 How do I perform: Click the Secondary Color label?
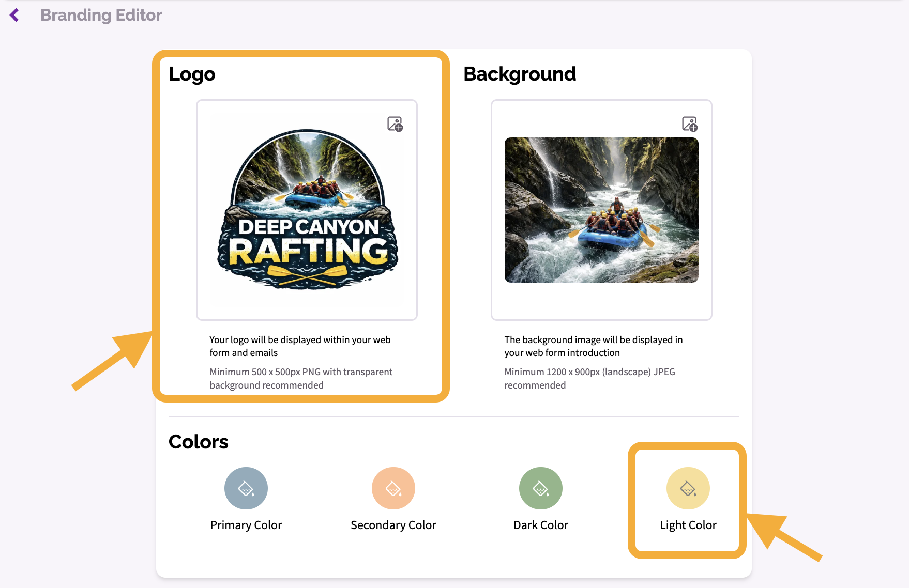pyautogui.click(x=393, y=525)
